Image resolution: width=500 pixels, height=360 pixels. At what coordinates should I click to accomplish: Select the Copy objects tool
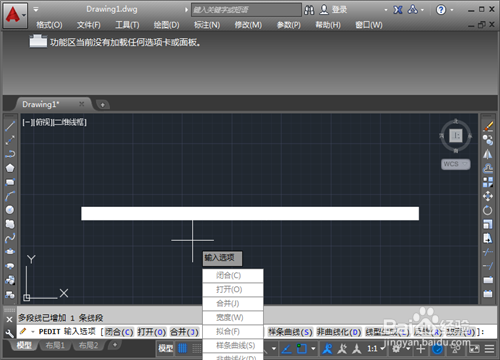[488, 140]
